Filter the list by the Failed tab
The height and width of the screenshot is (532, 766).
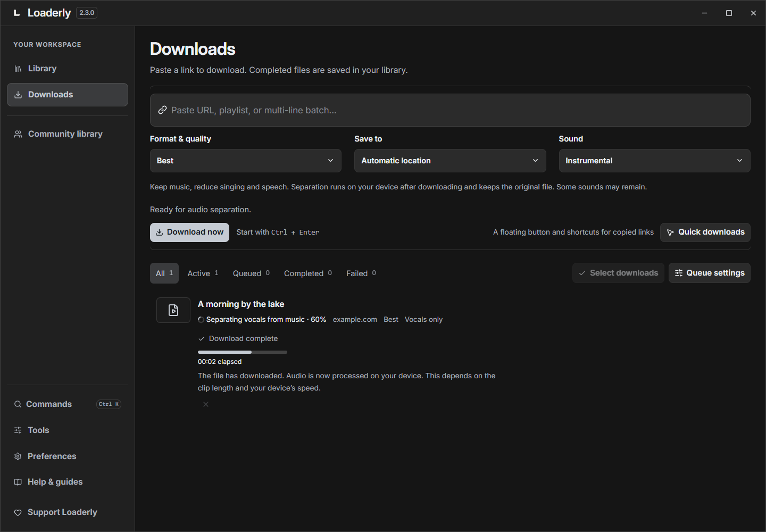point(361,273)
